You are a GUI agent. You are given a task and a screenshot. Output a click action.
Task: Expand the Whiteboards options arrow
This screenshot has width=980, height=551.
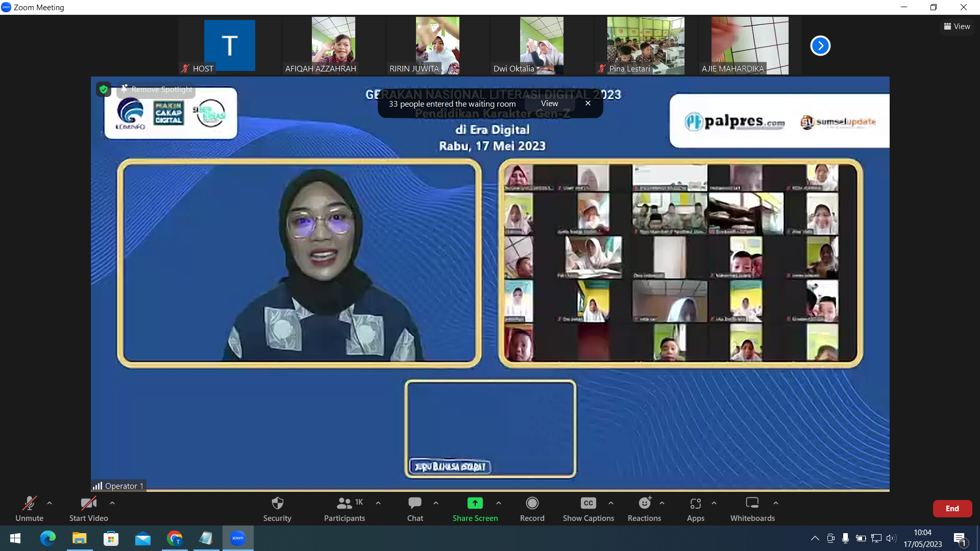[776, 503]
